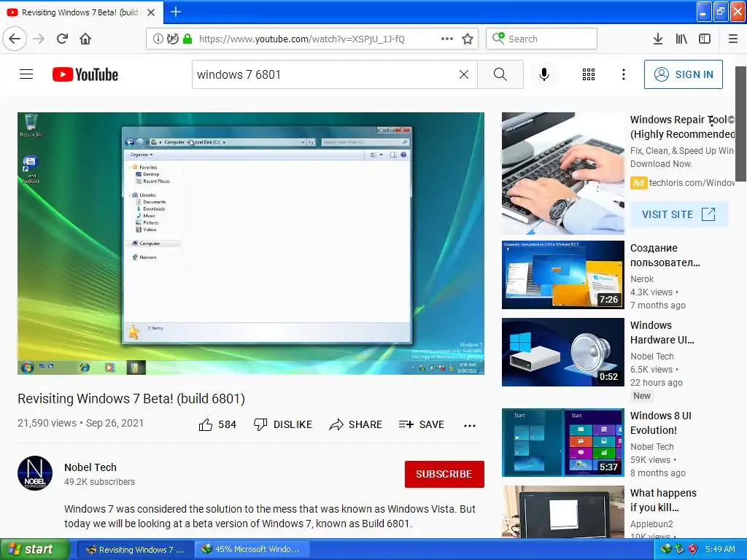
Task: Click the SIGN IN button
Action: [683, 74]
